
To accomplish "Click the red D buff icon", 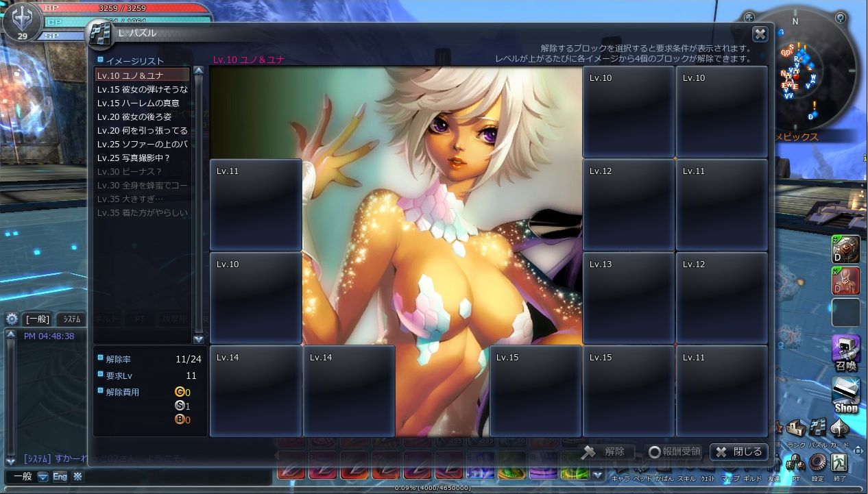I will point(845,281).
